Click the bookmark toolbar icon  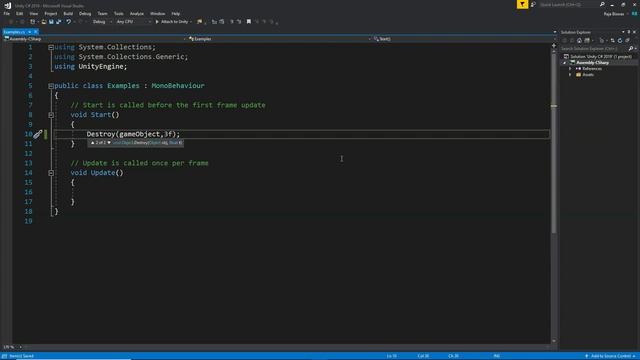coord(249,22)
